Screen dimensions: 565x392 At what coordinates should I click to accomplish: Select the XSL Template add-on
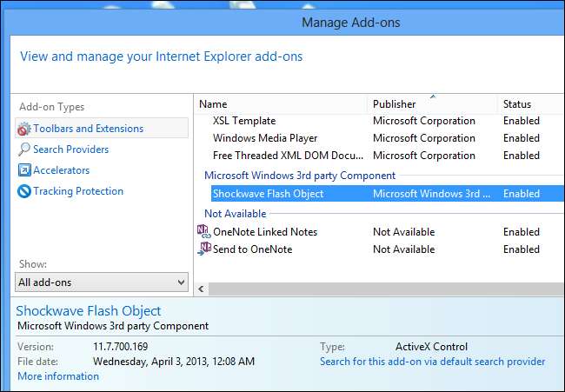point(244,121)
